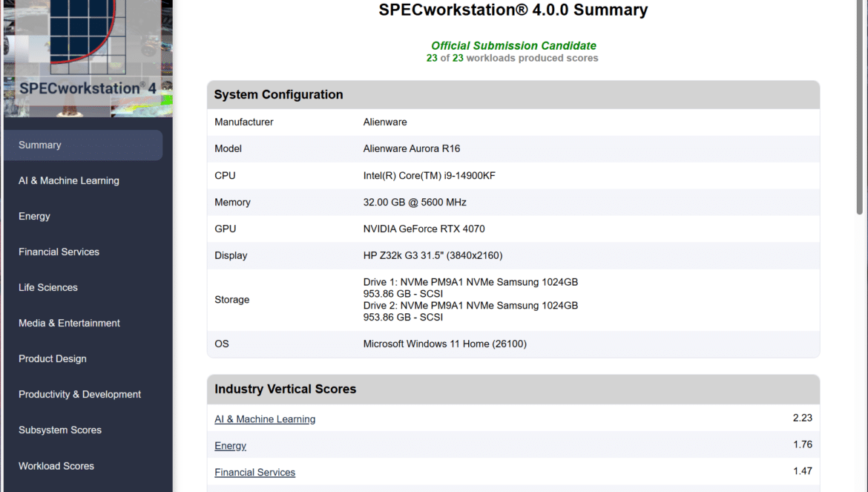Click the NVIDIA GeForce RTX 4070 value
The image size is (868, 492).
[x=424, y=229]
